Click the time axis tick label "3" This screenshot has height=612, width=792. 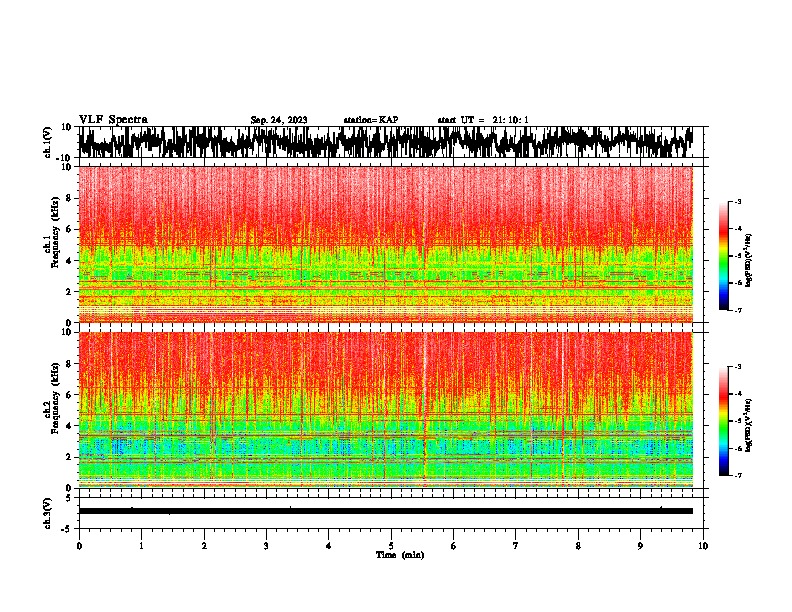point(266,546)
